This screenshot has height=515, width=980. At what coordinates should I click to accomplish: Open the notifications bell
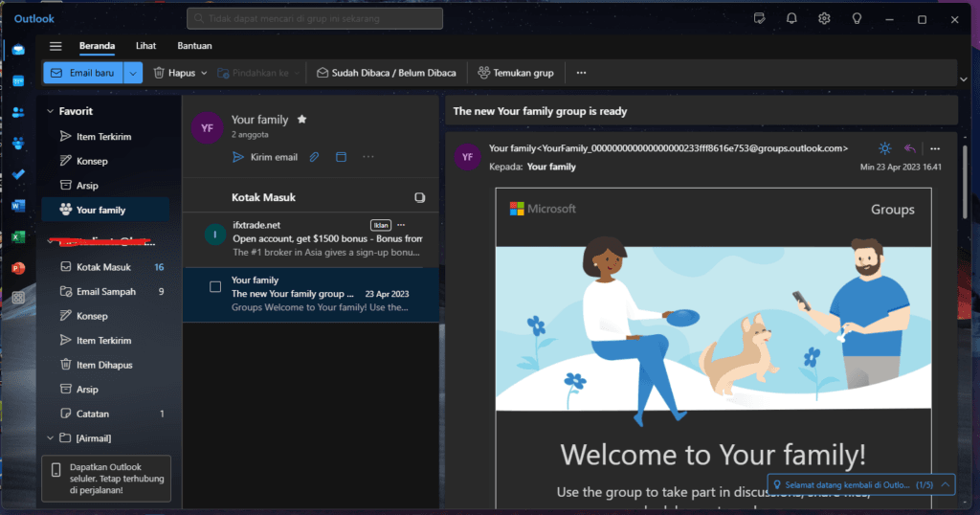(791, 19)
